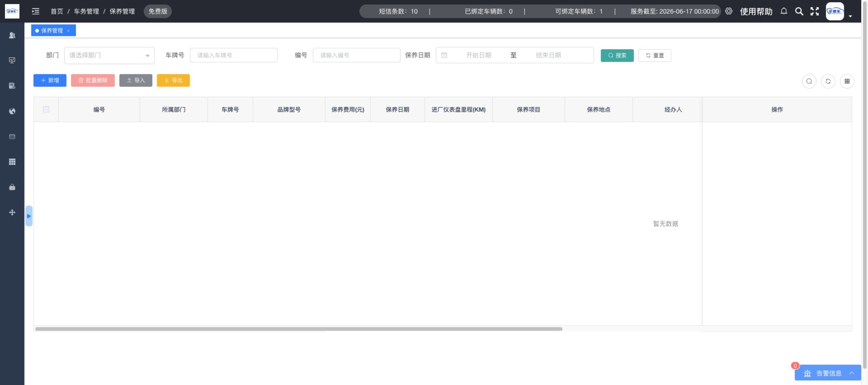The width and height of the screenshot is (868, 385).
Task: Click the 结束日期 end date field
Action: point(548,55)
